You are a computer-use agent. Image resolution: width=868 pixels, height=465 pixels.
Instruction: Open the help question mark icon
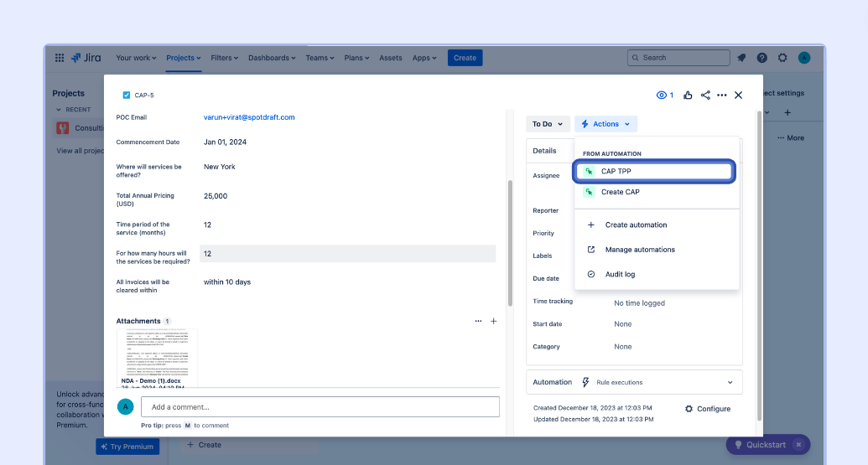pos(761,58)
